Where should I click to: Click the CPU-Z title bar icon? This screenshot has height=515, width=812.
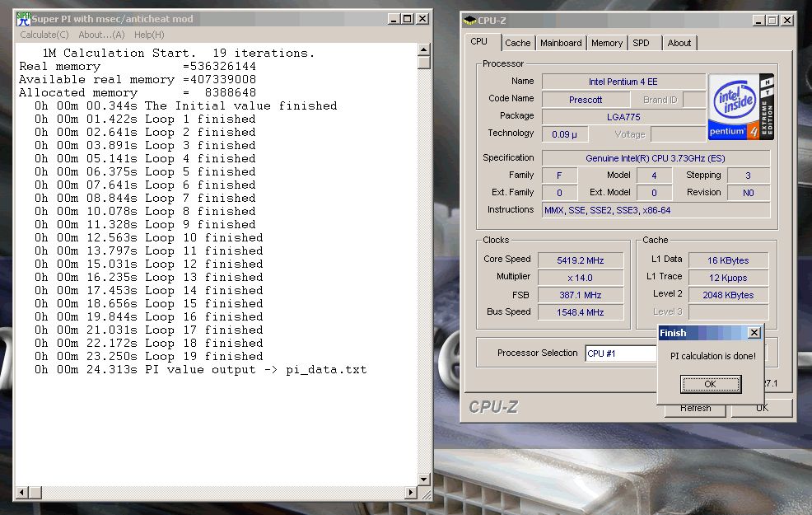(x=469, y=21)
